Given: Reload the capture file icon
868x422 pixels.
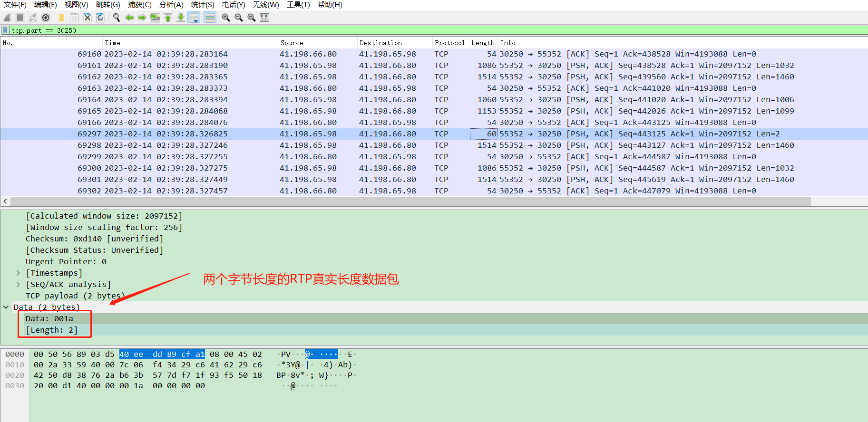Looking at the screenshot, I should [x=100, y=18].
